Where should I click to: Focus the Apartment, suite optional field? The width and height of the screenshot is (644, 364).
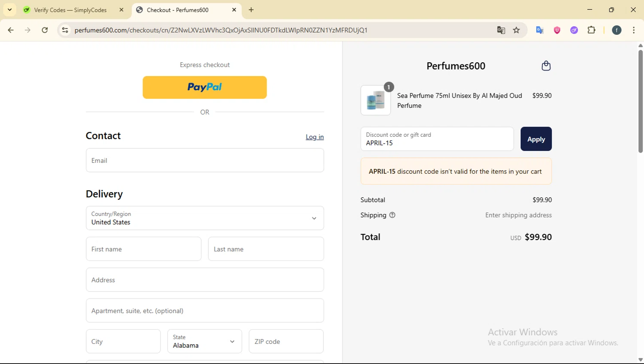[205, 310]
